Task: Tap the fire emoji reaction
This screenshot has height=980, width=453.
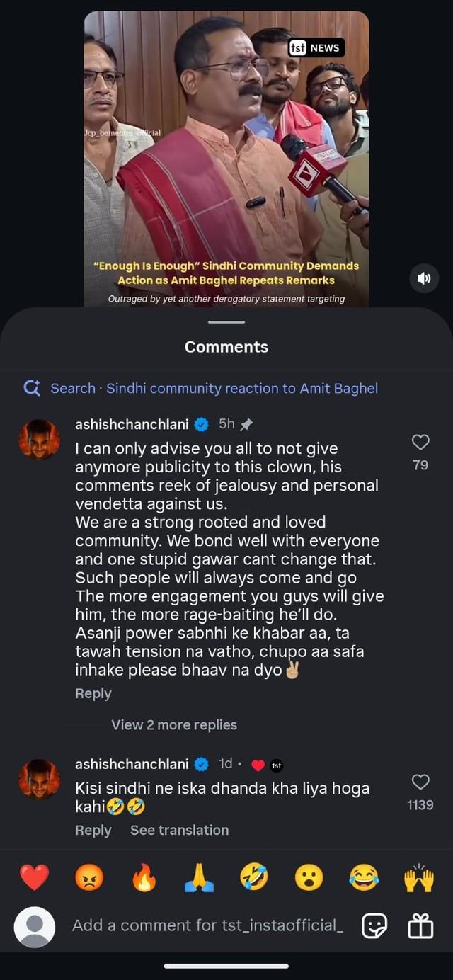Action: [144, 878]
